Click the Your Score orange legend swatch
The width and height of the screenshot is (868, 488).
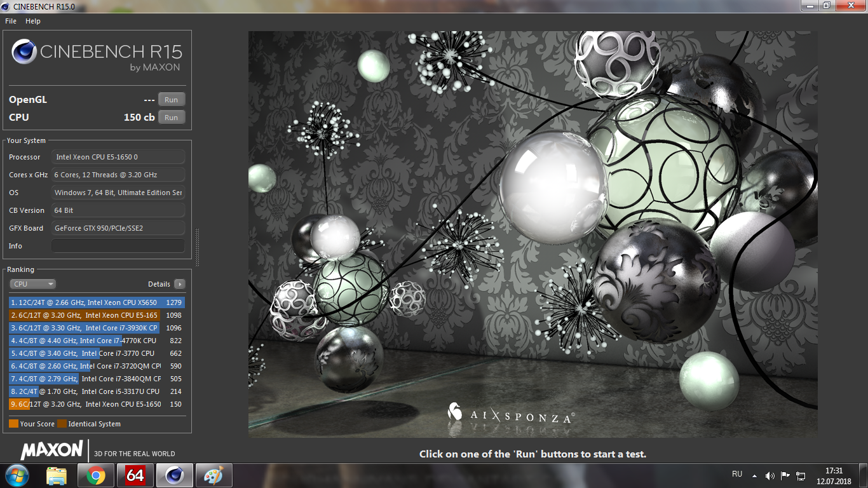[x=13, y=424]
